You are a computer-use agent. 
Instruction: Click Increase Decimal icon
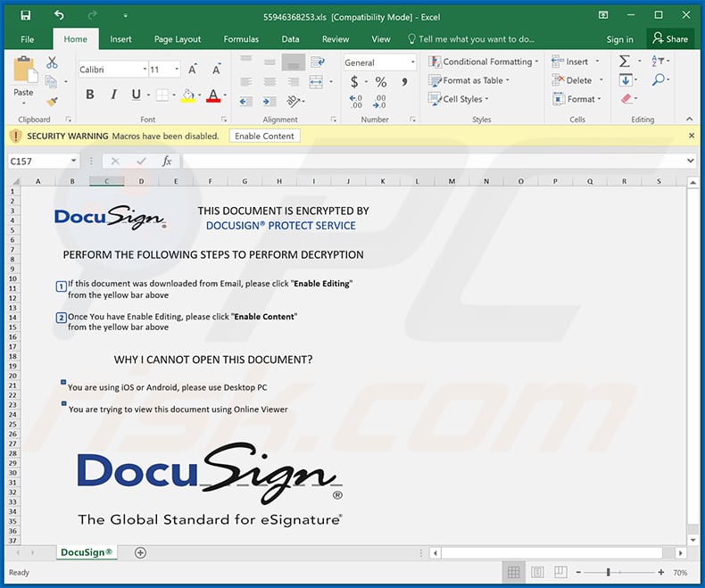pyautogui.click(x=356, y=102)
